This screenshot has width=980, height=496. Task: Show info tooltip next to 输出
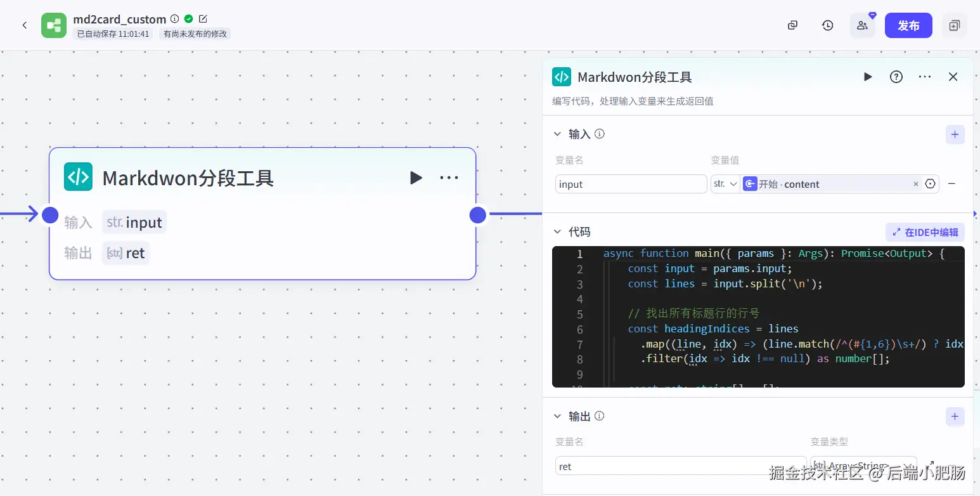pyautogui.click(x=600, y=416)
